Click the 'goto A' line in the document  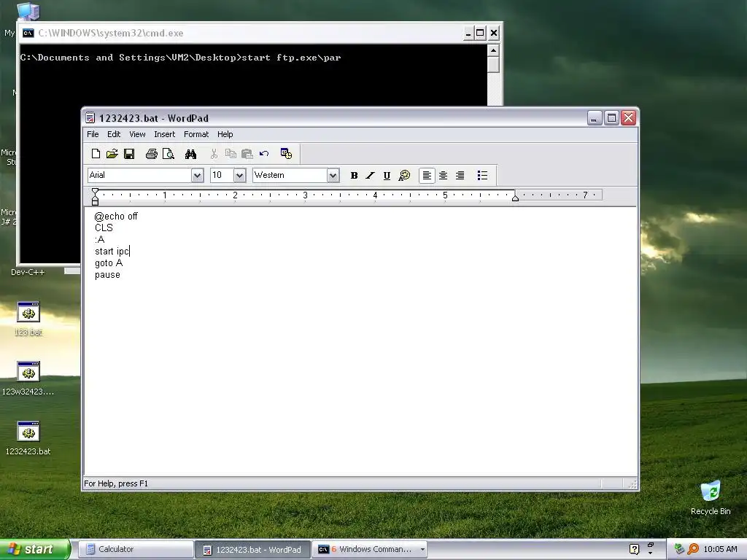(x=109, y=262)
